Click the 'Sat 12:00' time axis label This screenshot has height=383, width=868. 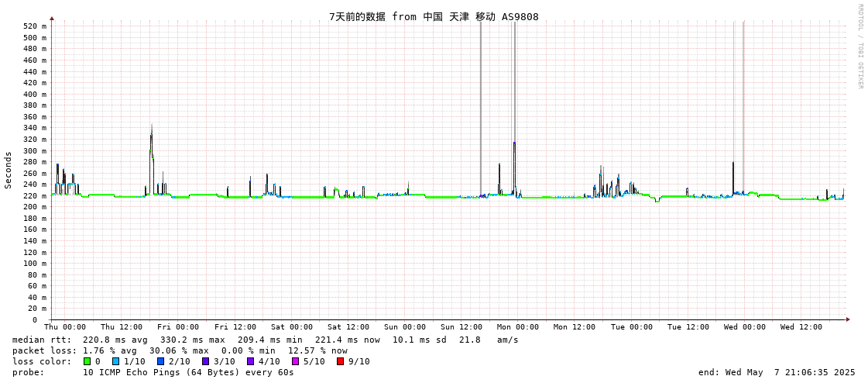coord(348,327)
